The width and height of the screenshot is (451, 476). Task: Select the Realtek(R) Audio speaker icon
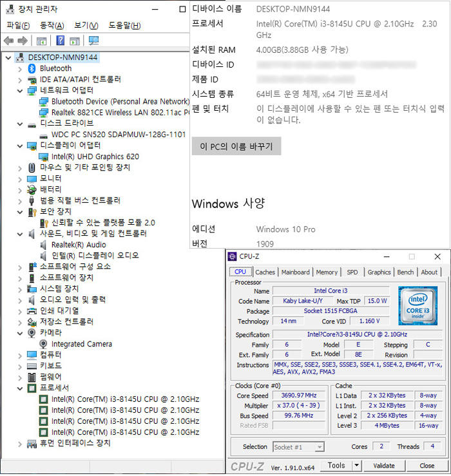point(43,245)
